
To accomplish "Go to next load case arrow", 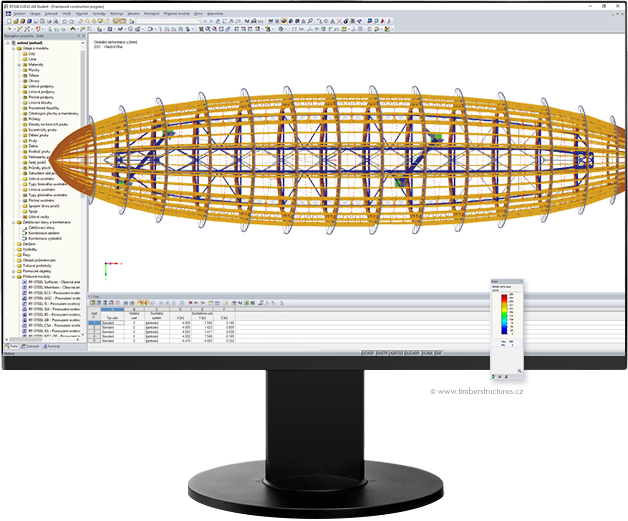I will [x=211, y=21].
